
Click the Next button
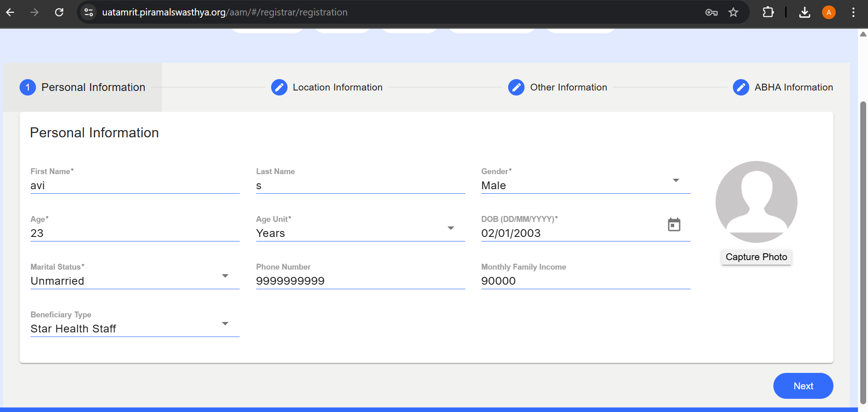pyautogui.click(x=803, y=386)
